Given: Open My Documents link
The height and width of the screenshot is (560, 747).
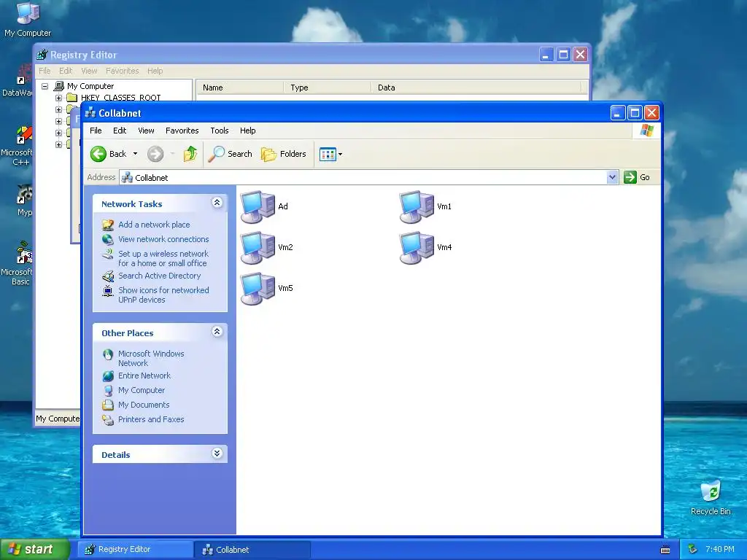Looking at the screenshot, I should click(x=144, y=405).
